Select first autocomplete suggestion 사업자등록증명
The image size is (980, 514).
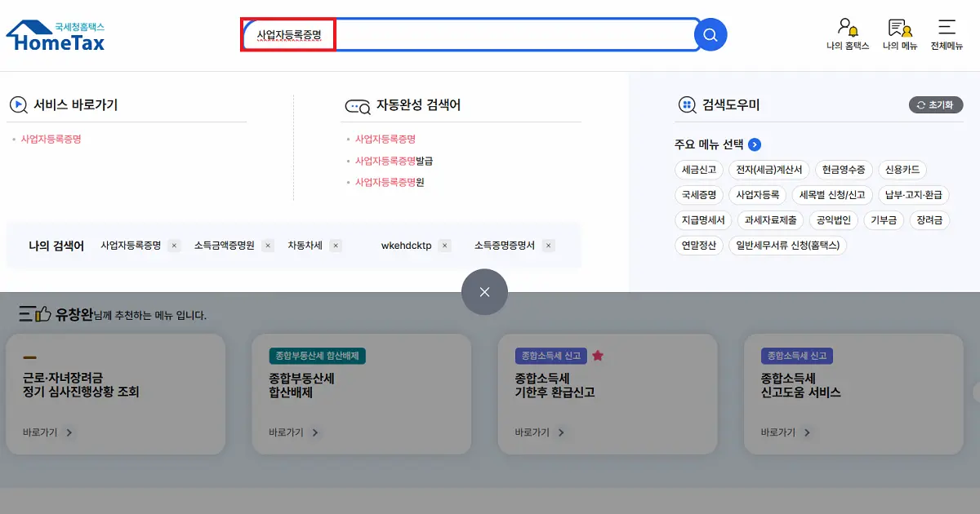tap(385, 140)
